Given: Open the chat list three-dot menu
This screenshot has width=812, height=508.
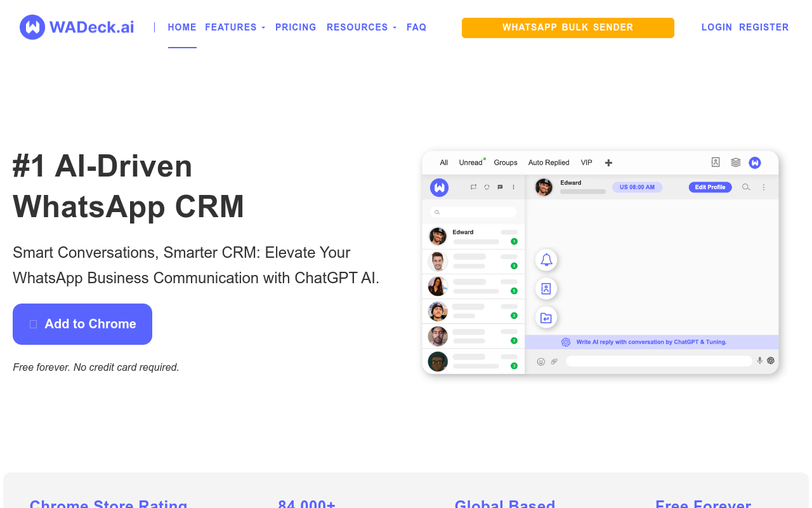Looking at the screenshot, I should point(514,187).
